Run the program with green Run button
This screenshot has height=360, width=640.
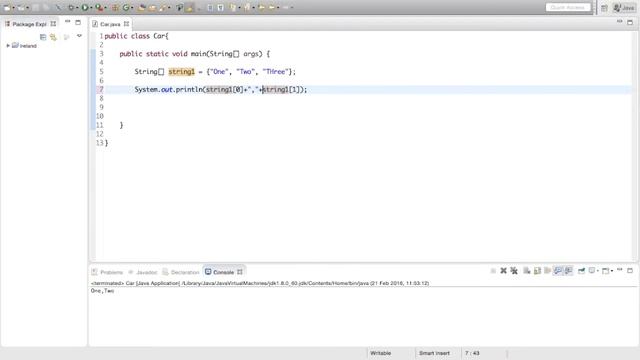click(84, 7)
